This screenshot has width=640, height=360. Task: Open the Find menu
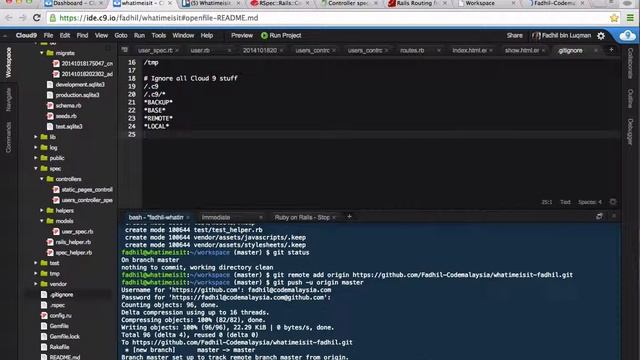(82, 36)
